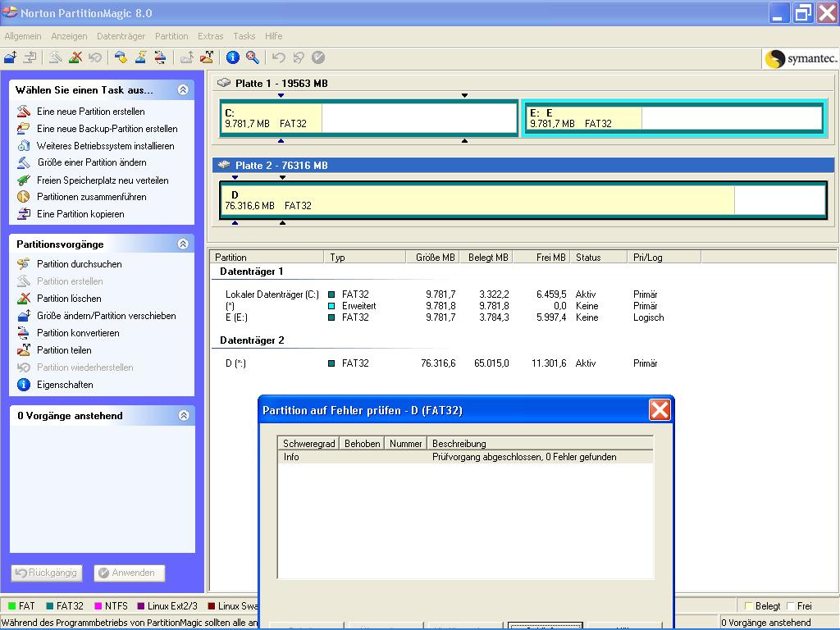Open the Hilfe menu
The image size is (840, 630).
click(274, 36)
